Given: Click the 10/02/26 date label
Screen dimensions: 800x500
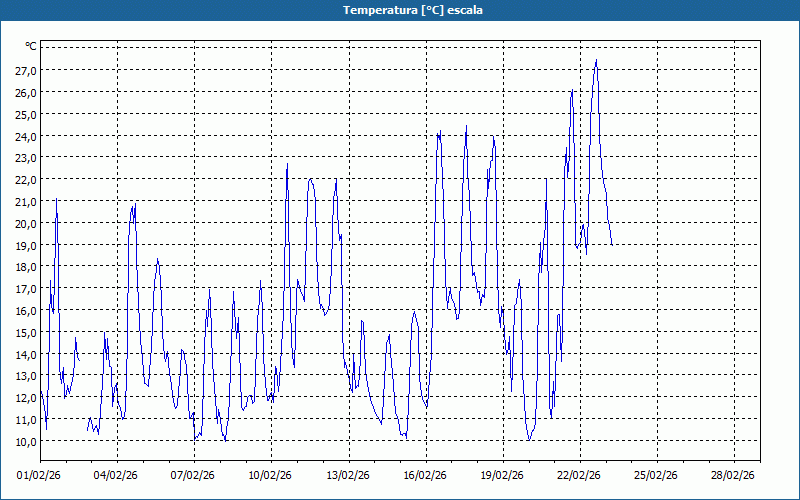Looking at the screenshot, I should [x=271, y=476].
